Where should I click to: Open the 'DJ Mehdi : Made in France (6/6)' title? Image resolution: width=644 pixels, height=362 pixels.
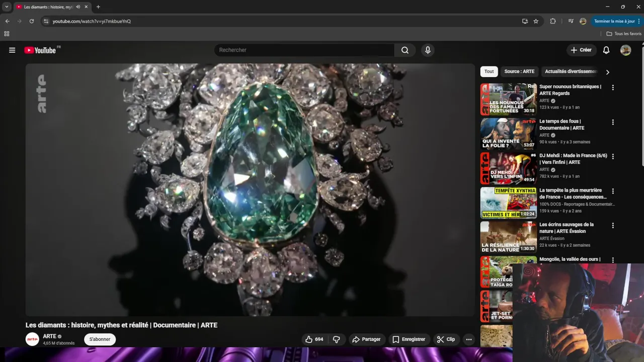pyautogui.click(x=573, y=159)
